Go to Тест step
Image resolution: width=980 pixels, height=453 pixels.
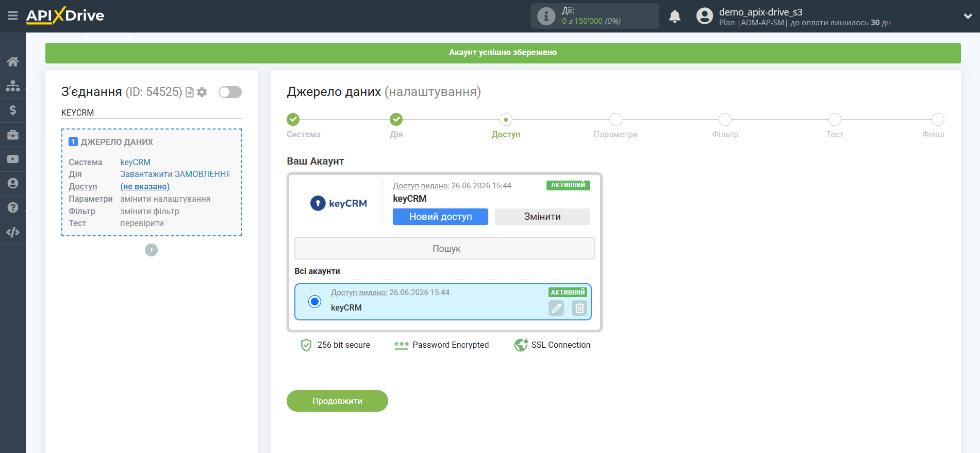835,120
